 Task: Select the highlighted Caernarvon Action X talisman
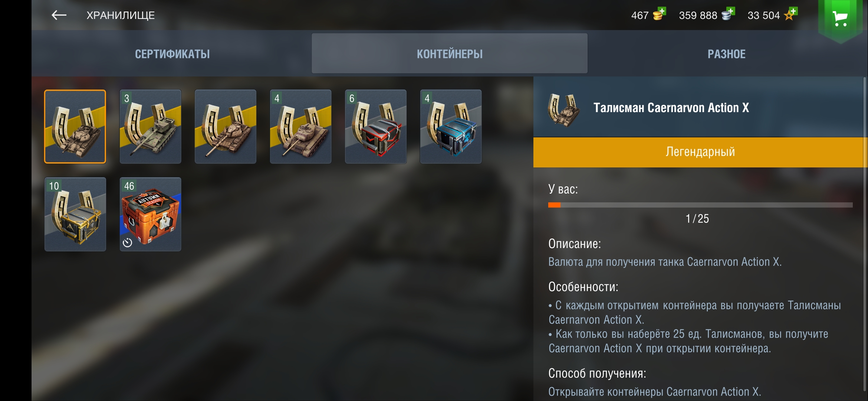(75, 127)
